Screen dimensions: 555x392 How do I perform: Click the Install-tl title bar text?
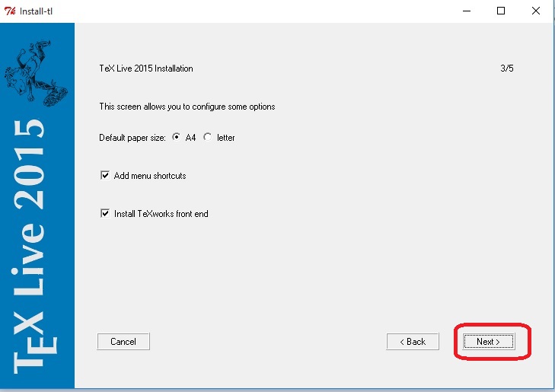coord(36,11)
